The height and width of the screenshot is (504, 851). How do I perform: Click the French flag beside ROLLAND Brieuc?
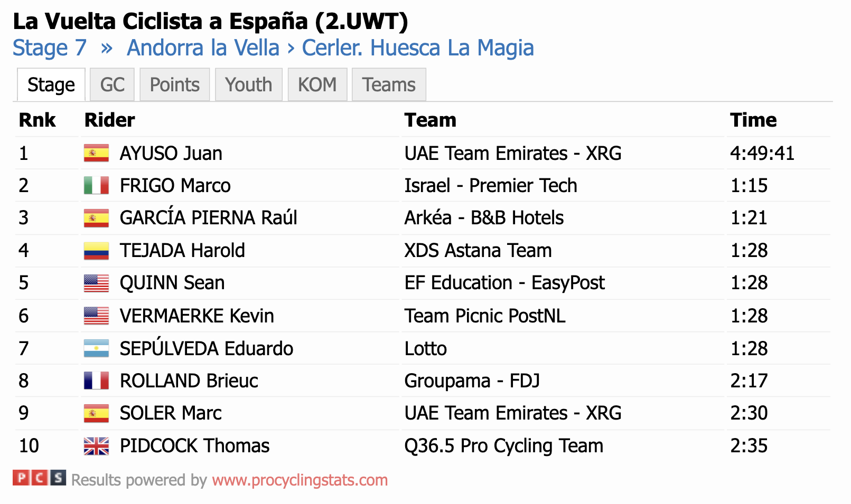(96, 381)
